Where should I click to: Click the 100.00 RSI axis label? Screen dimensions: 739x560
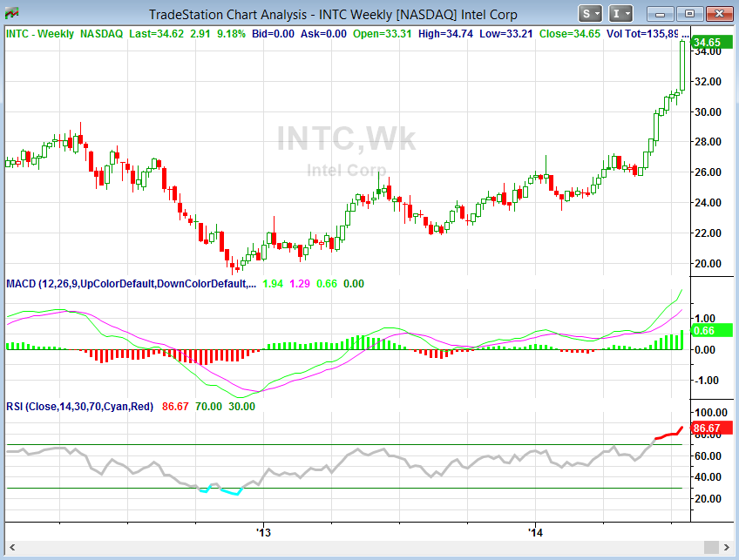[712, 413]
